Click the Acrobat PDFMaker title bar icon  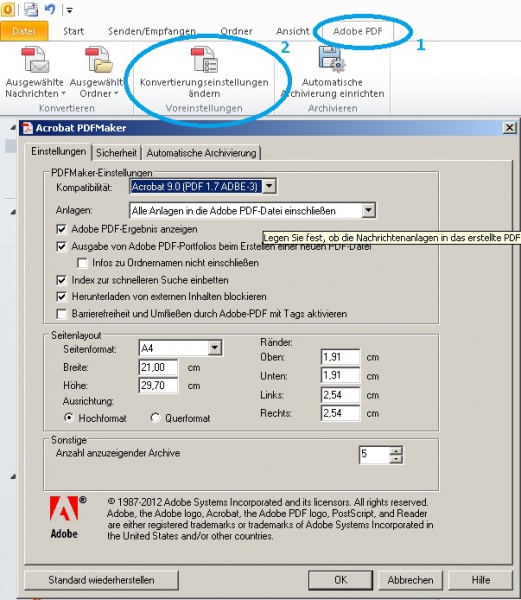27,128
